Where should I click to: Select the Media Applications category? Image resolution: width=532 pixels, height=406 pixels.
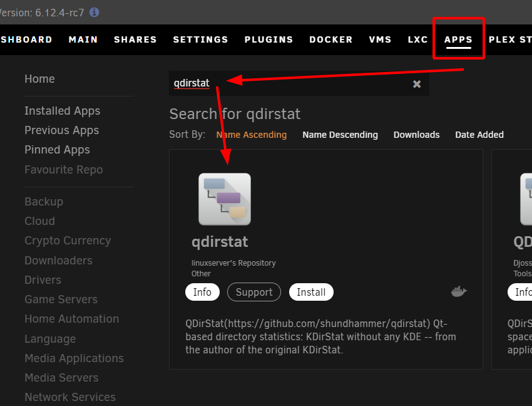pyautogui.click(x=74, y=358)
